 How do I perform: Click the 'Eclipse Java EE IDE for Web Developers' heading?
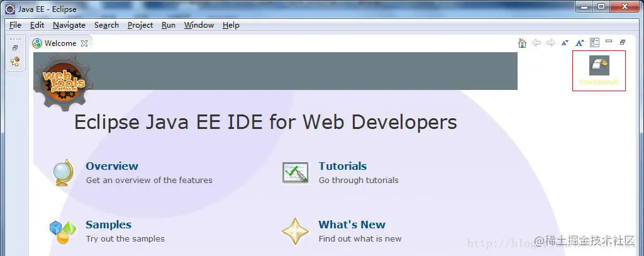coord(265,122)
